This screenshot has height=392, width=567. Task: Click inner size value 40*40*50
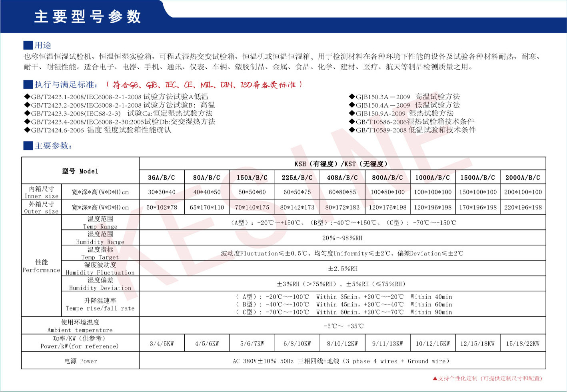(x=207, y=192)
